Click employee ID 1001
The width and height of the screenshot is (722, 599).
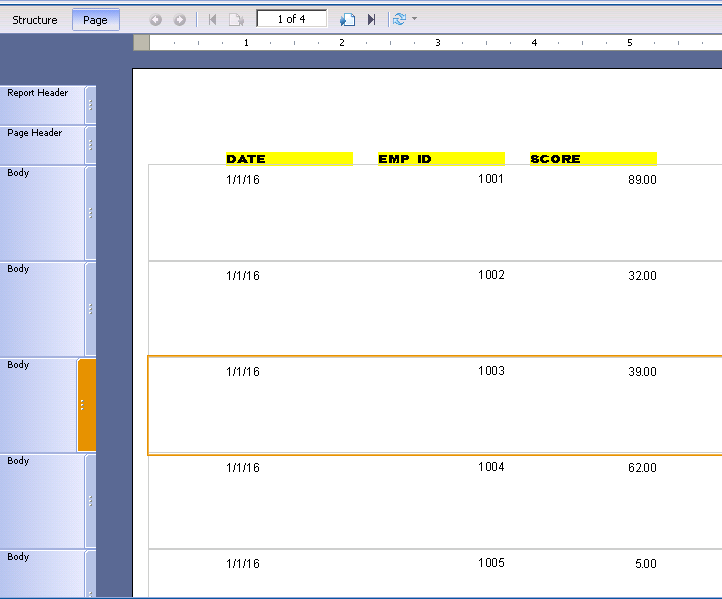coord(491,179)
